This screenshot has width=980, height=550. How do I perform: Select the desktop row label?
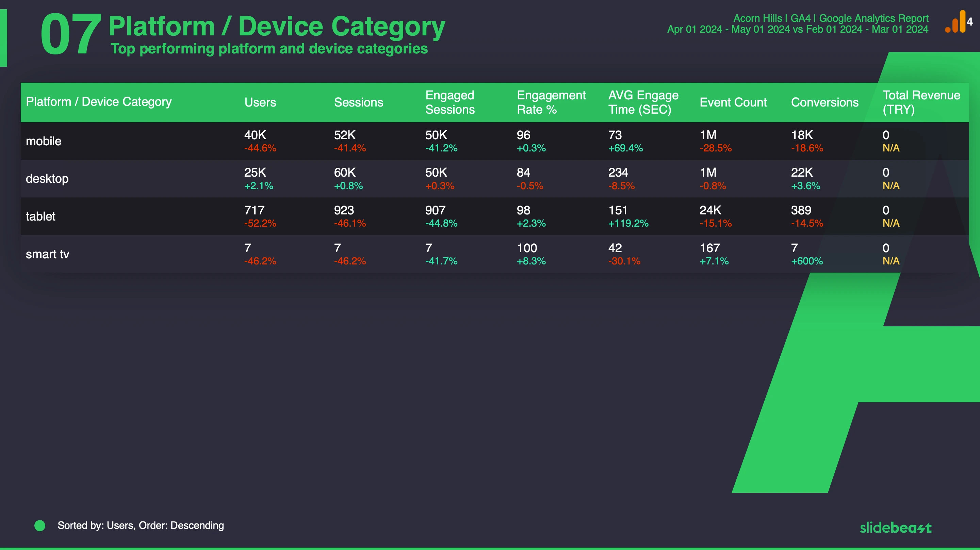pos(47,179)
